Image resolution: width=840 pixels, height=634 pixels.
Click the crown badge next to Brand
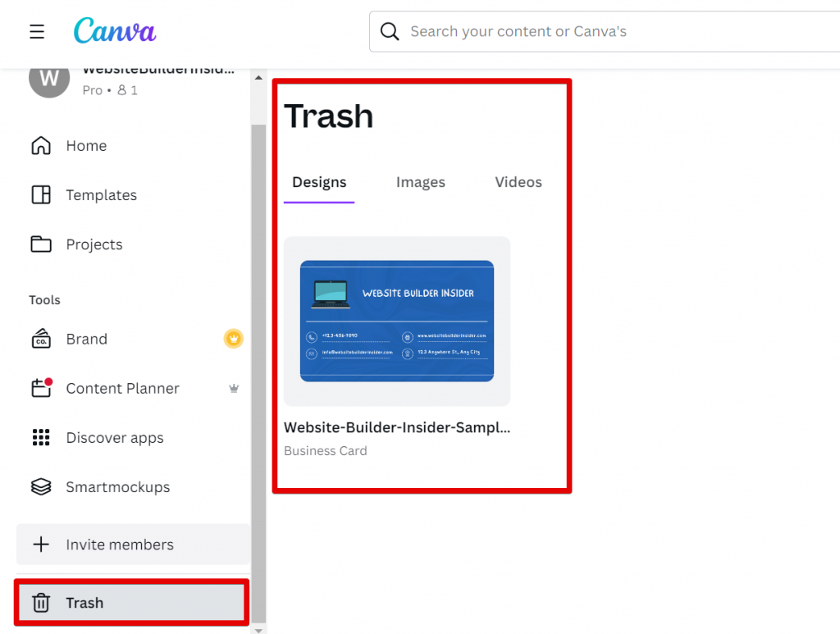click(233, 338)
